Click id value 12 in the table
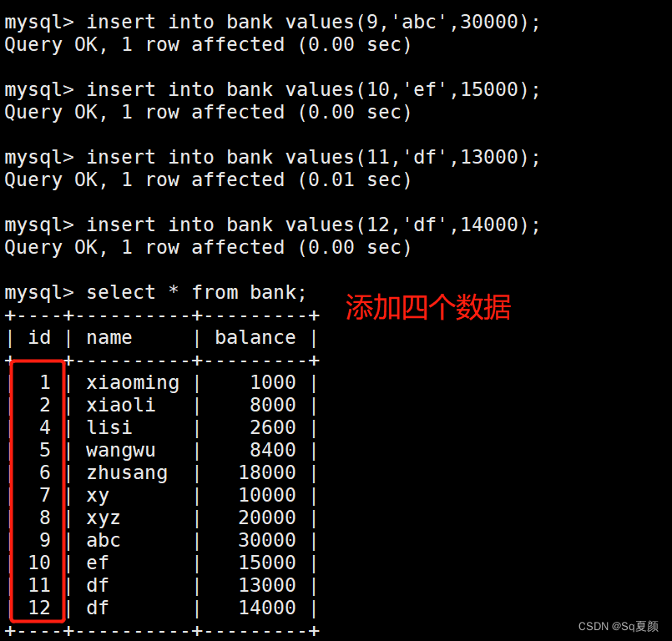 [39, 608]
